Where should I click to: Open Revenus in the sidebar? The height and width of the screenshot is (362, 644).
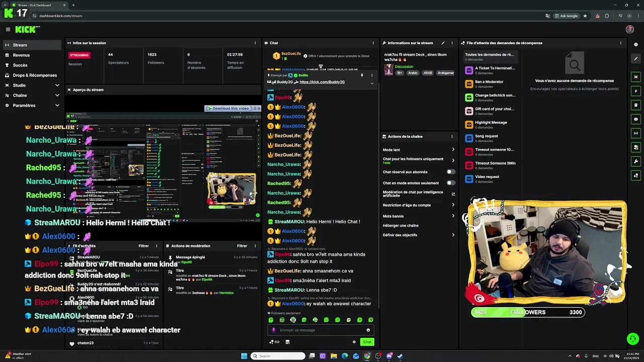[32, 55]
